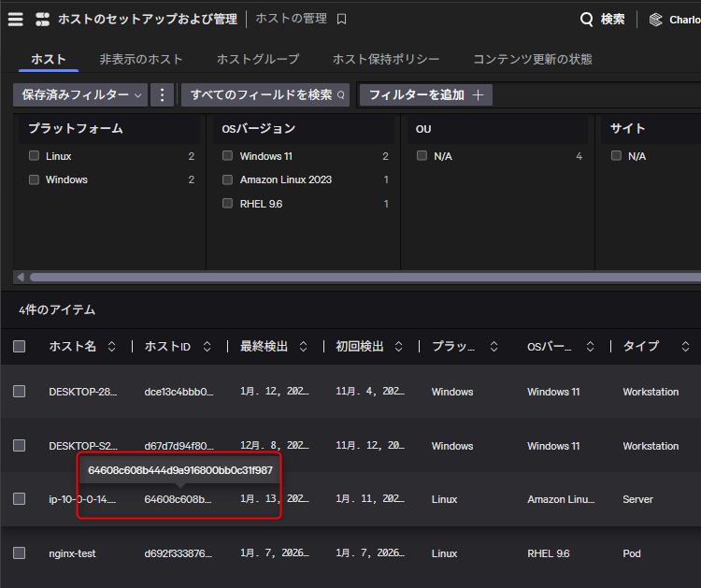Click the plus icon on フィルターを追加

(479, 94)
